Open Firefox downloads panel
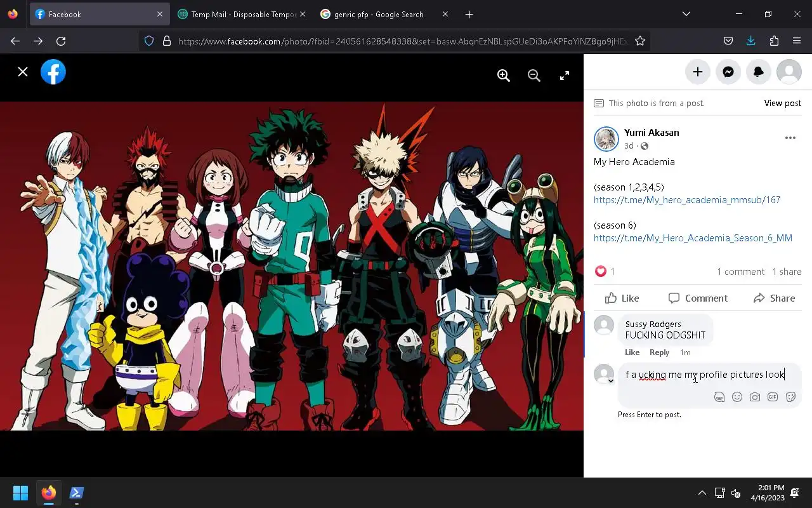 click(751, 41)
